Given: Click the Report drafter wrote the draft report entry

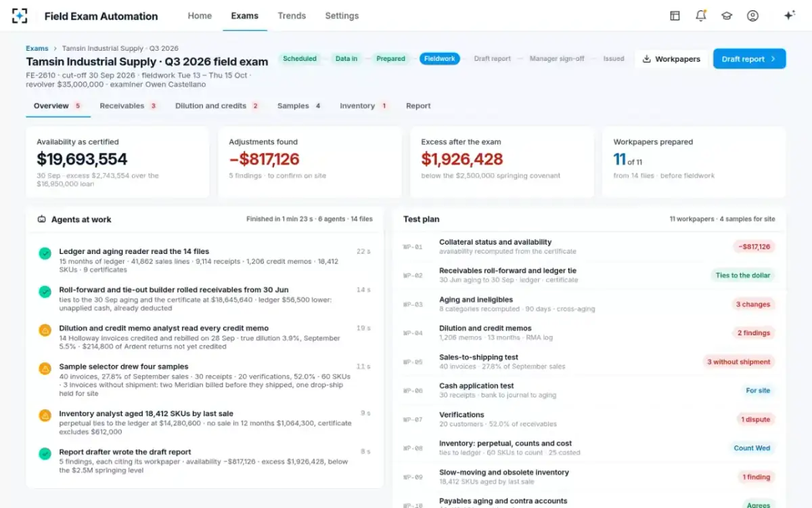Looking at the screenshot, I should pyautogui.click(x=204, y=461).
